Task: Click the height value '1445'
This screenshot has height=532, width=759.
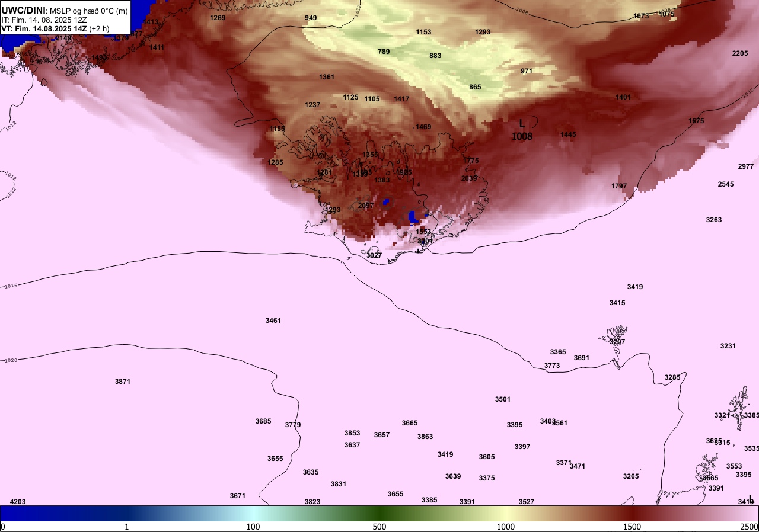Action: coord(568,134)
